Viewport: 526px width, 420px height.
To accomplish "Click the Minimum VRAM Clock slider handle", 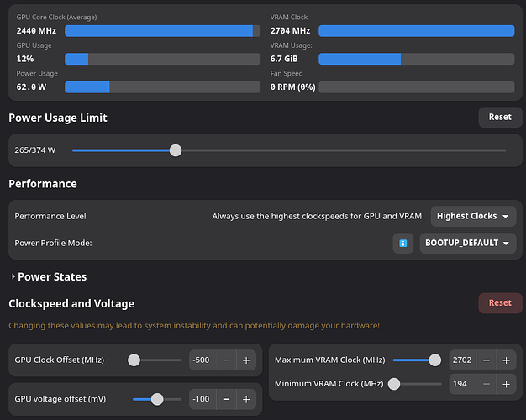I will coord(394,384).
